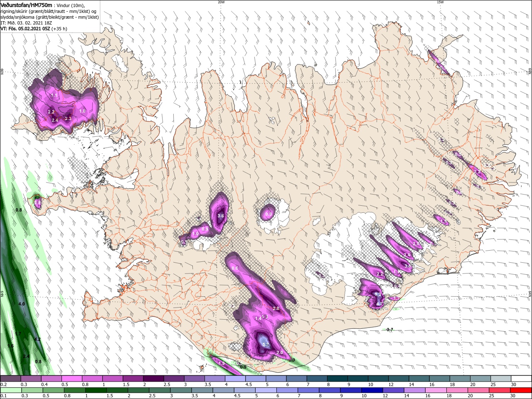Pick the lavender swatch labeled 4 in the snow legend
This screenshot has height=399, width=532.
pyautogui.click(x=235, y=379)
